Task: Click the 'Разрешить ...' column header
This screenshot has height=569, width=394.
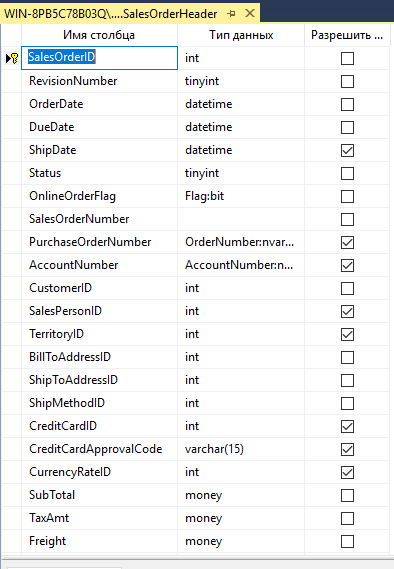Action: [x=347, y=35]
